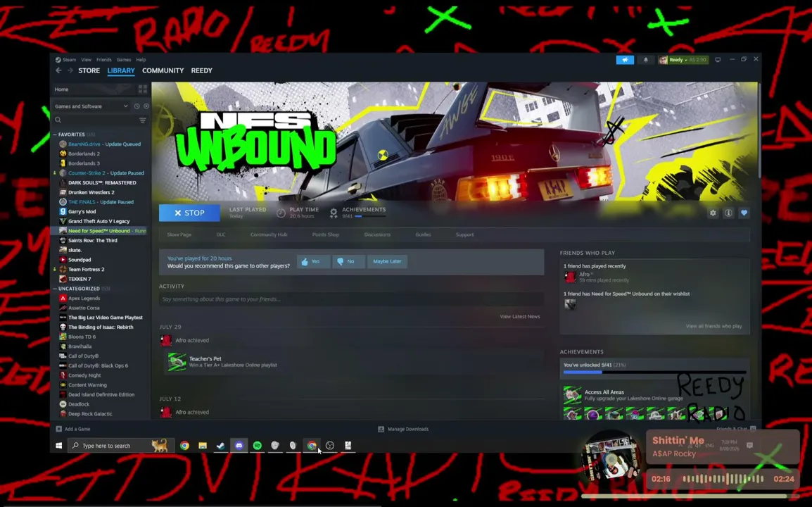This screenshot has height=507, width=812.
Task: Click the Reedy profile avatar
Action: click(x=663, y=60)
